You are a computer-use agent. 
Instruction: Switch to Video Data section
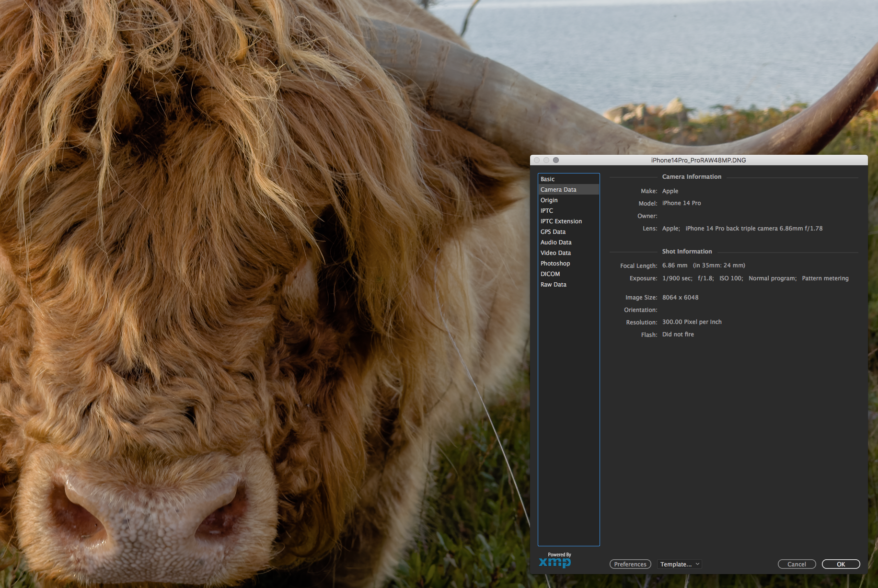click(568, 253)
